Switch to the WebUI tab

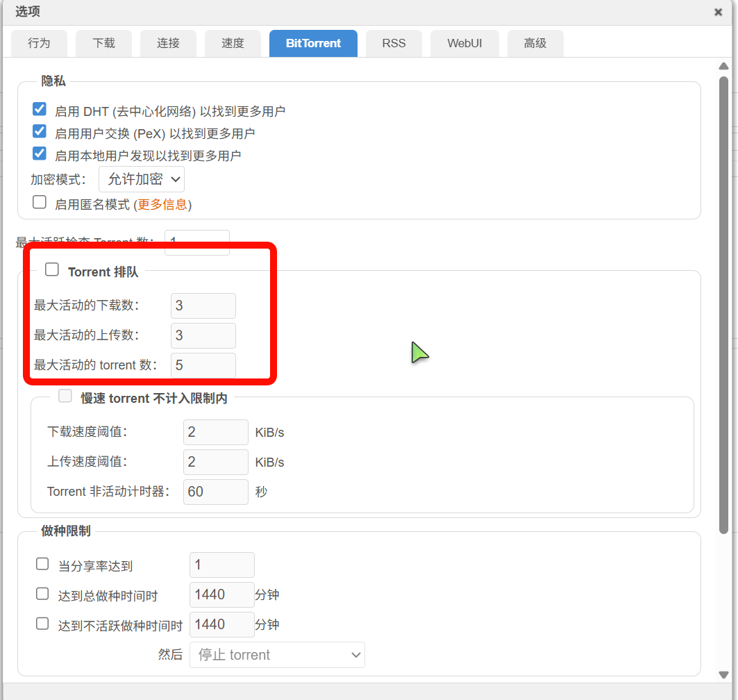click(x=464, y=43)
